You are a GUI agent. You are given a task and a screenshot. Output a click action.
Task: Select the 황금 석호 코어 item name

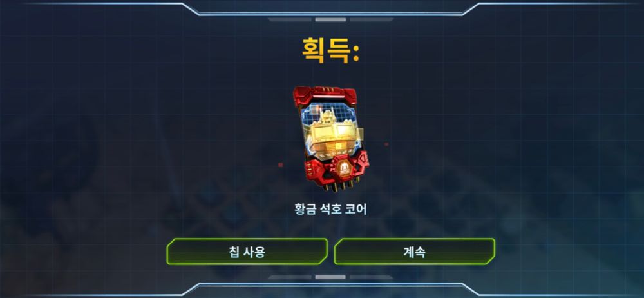pyautogui.click(x=330, y=209)
